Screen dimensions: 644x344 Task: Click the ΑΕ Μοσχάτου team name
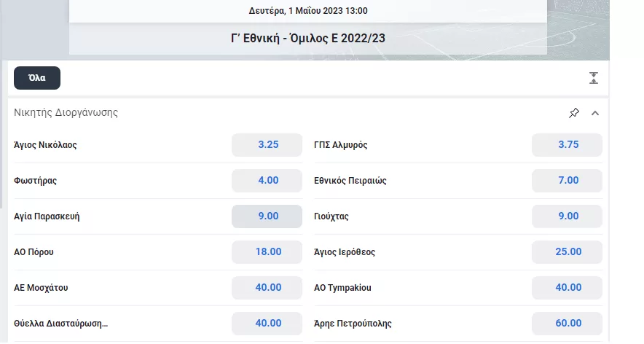41,288
